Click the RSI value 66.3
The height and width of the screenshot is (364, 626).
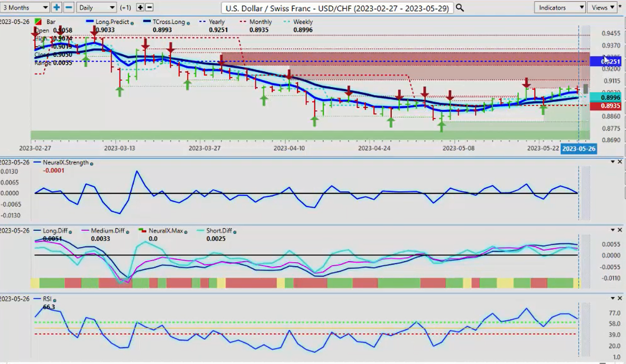click(49, 307)
